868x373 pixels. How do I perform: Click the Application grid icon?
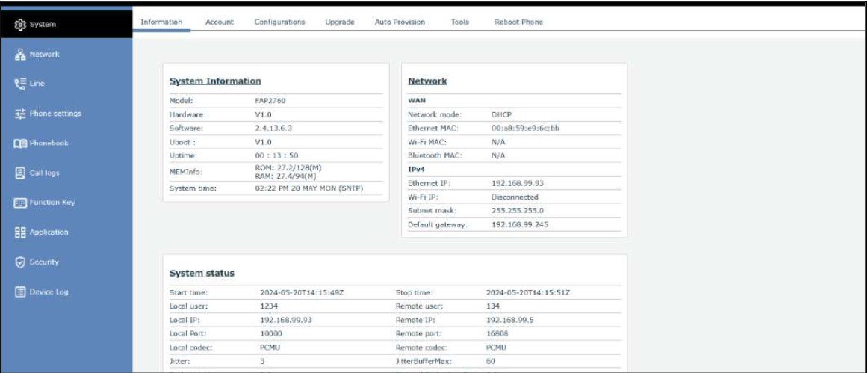pos(20,232)
